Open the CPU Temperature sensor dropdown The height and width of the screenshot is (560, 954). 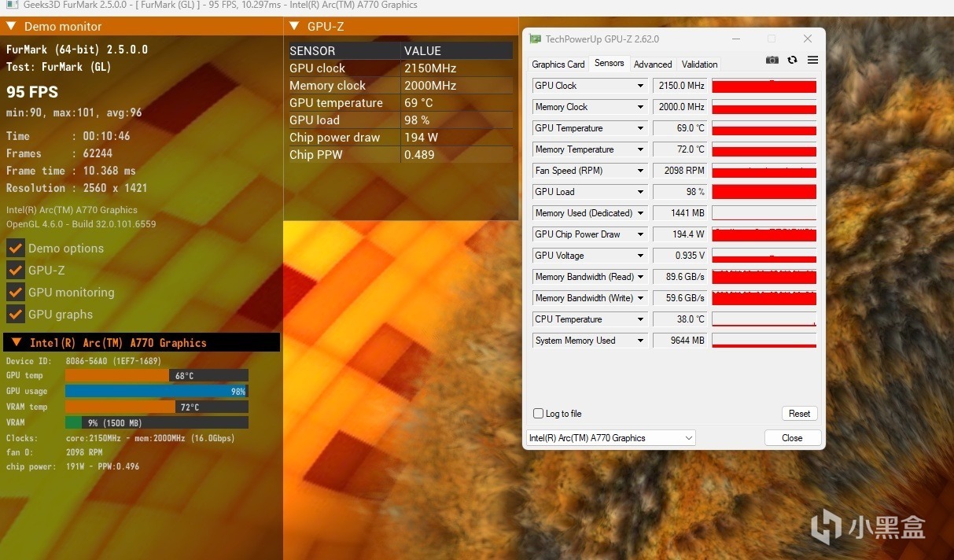click(641, 319)
